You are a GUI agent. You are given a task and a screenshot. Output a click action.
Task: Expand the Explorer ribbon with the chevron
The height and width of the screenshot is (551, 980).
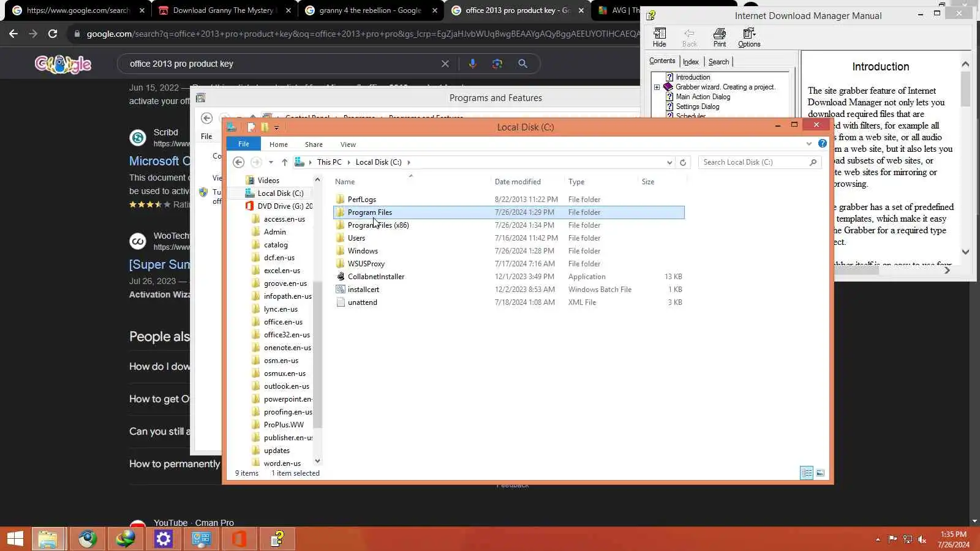coord(809,144)
